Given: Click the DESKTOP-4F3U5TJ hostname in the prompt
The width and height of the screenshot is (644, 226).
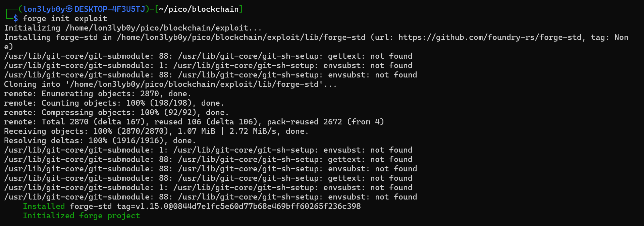Looking at the screenshot, I should point(110,9).
